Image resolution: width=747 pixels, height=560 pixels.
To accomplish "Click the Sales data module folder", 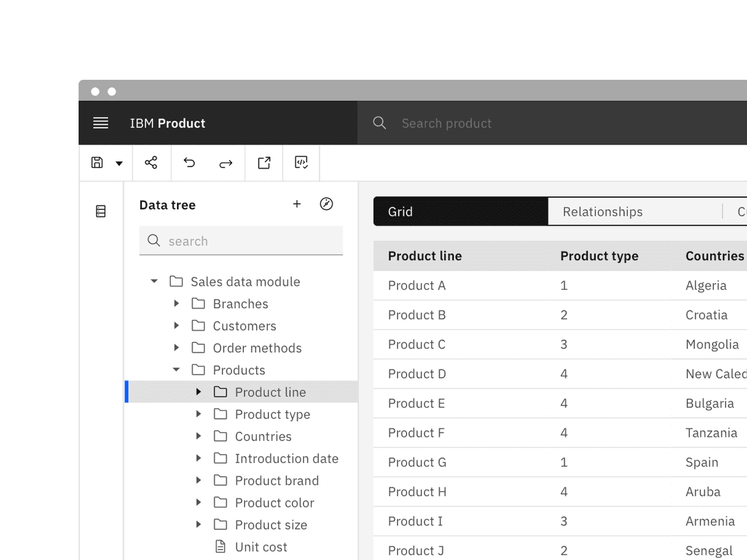I will click(245, 281).
